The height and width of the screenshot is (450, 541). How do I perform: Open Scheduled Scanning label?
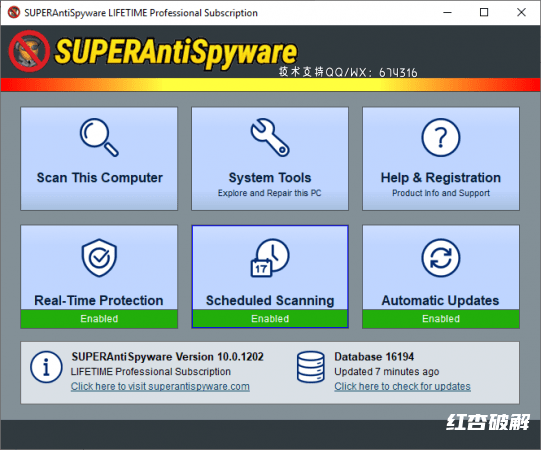270,300
